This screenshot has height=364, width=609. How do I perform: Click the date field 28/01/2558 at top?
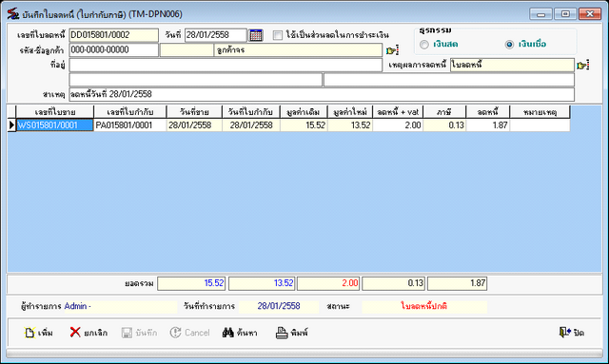pyautogui.click(x=216, y=35)
